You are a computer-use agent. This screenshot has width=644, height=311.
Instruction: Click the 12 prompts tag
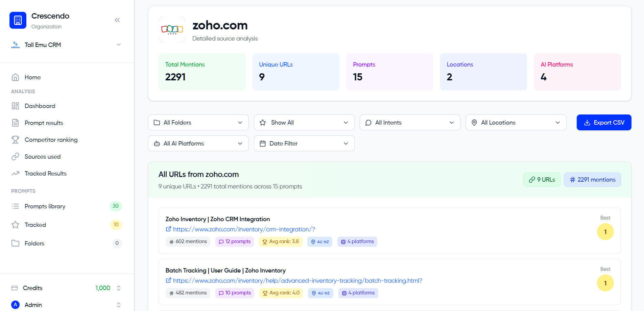coord(235,242)
